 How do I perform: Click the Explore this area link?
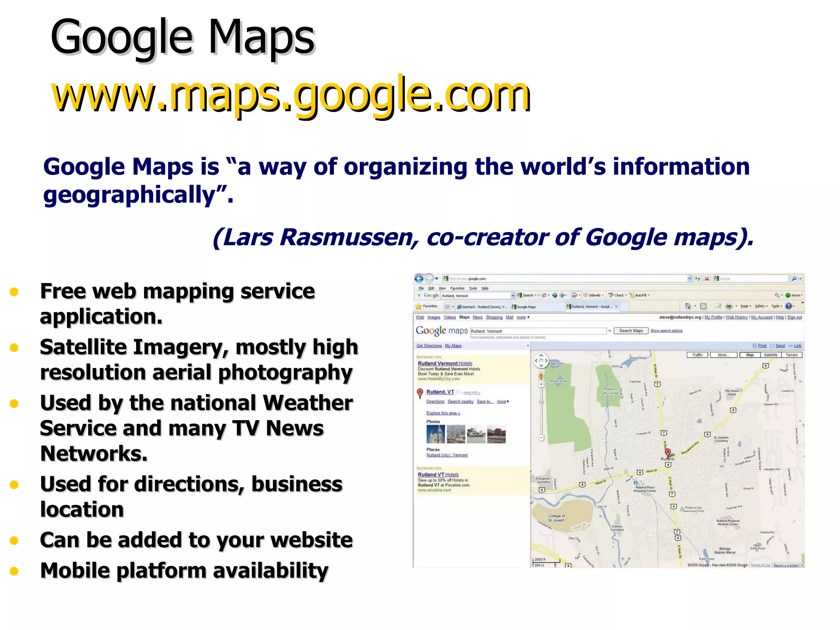coord(443,413)
